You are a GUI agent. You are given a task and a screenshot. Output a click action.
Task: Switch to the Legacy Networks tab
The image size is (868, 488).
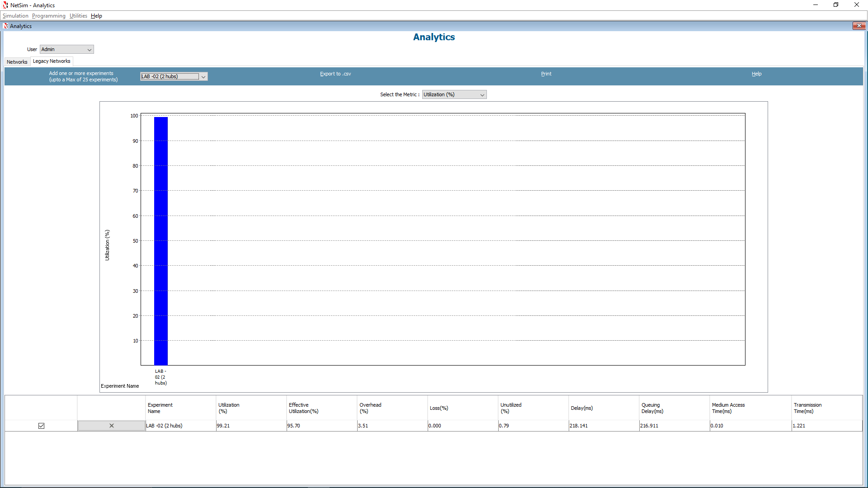click(52, 61)
